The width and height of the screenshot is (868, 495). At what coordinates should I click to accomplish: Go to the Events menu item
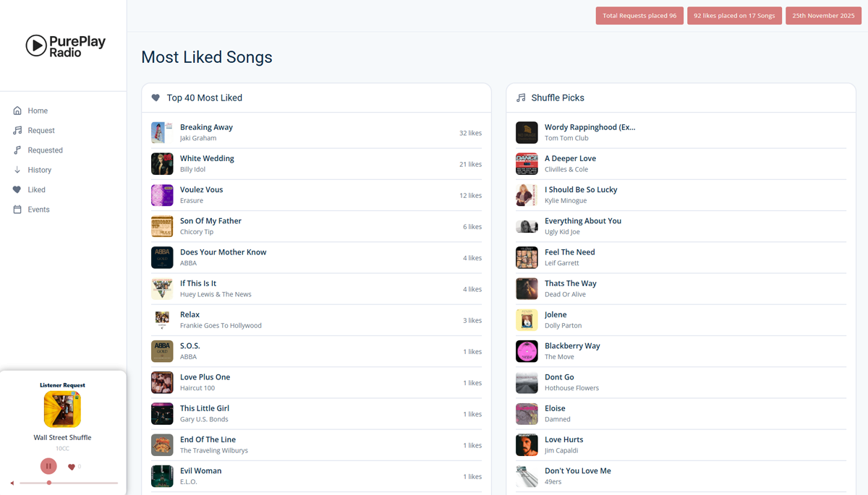point(38,210)
